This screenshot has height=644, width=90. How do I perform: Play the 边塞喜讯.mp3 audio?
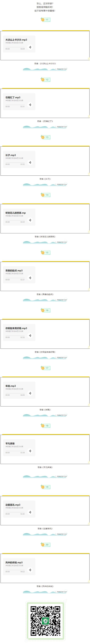click(30, 512)
